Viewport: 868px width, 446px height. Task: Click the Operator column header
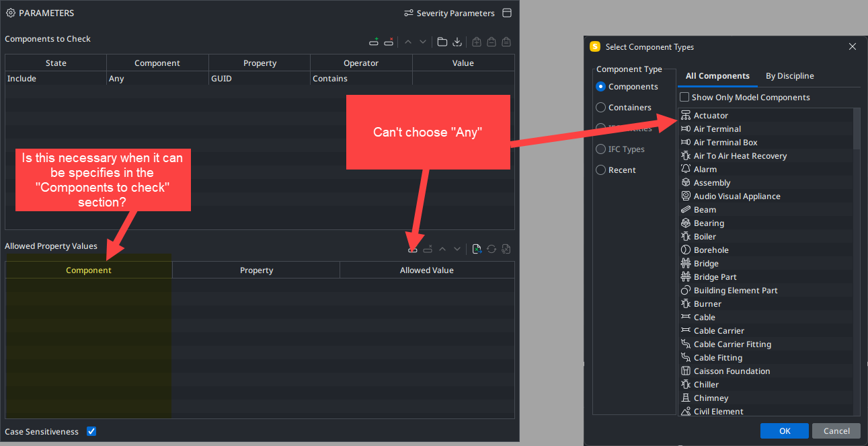361,63
